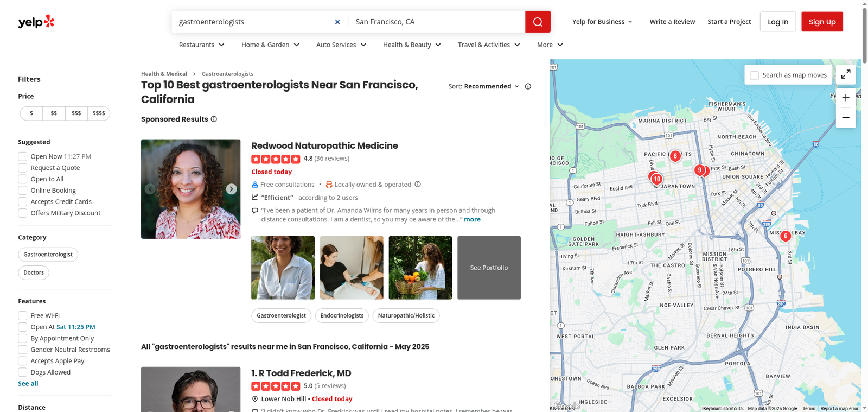868x412 pixels.
Task: Click the Sign Up button
Action: [x=822, y=22]
